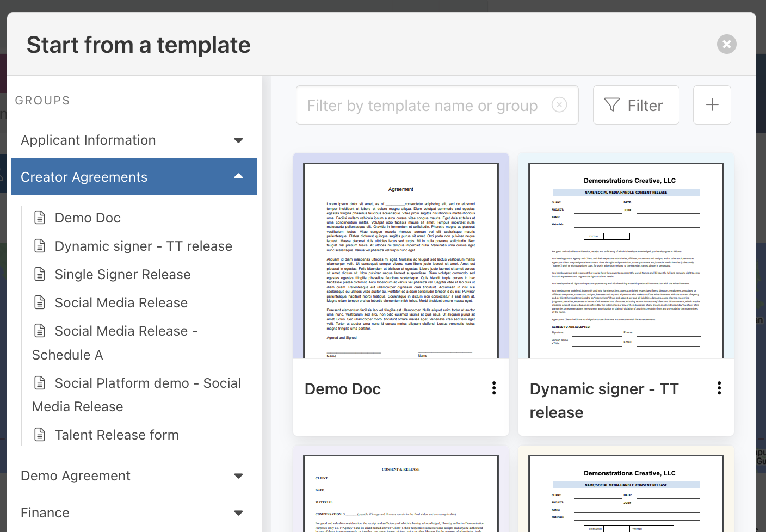This screenshot has height=532, width=766.
Task: Click document icon beside Dynamic signer - TT release
Action: click(40, 246)
